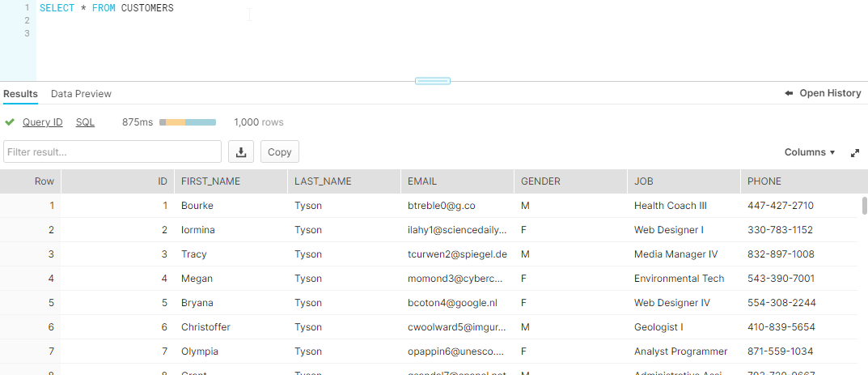
Task: Click the download results icon
Action: click(241, 151)
